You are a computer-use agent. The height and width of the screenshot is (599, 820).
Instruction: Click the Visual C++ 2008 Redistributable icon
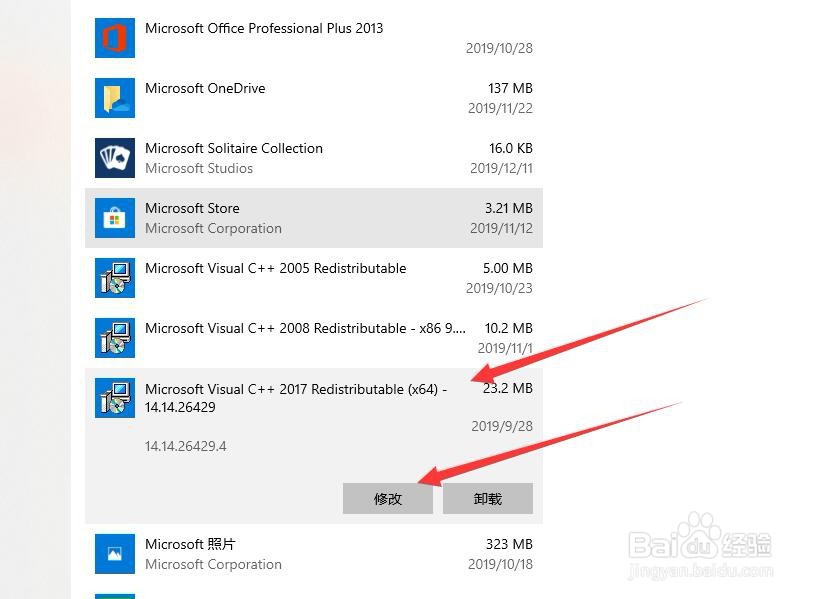[x=115, y=338]
